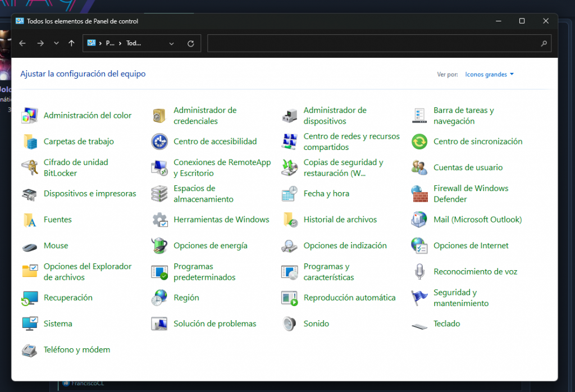Open the Firewall de Windows Defender icon

point(419,194)
